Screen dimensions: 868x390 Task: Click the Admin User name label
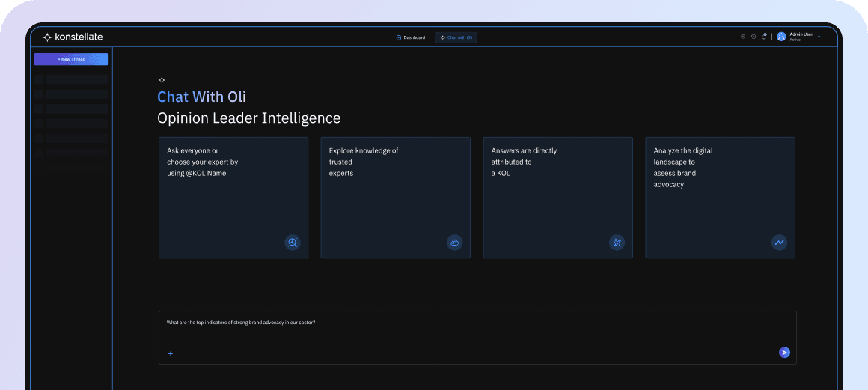coord(801,34)
